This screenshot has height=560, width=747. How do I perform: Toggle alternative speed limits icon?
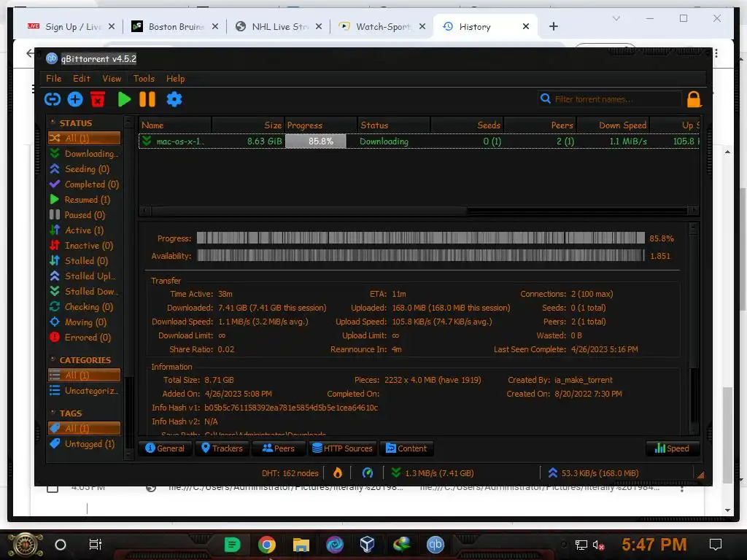pos(368,472)
